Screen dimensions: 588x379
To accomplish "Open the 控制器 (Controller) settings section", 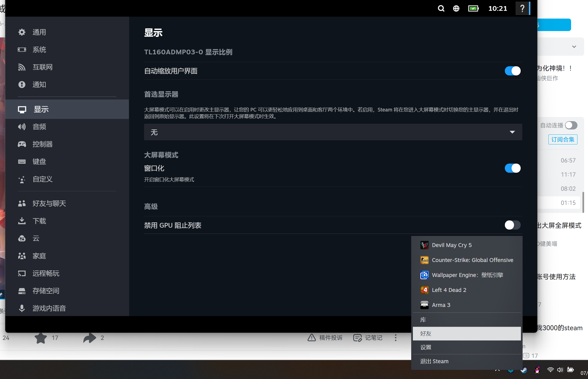I will tap(43, 144).
